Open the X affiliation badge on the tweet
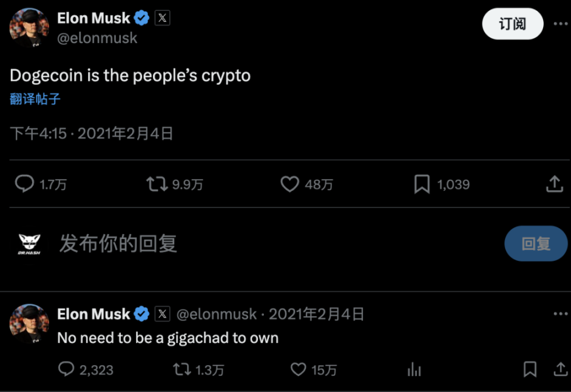This screenshot has height=392, width=571. pyautogui.click(x=161, y=18)
